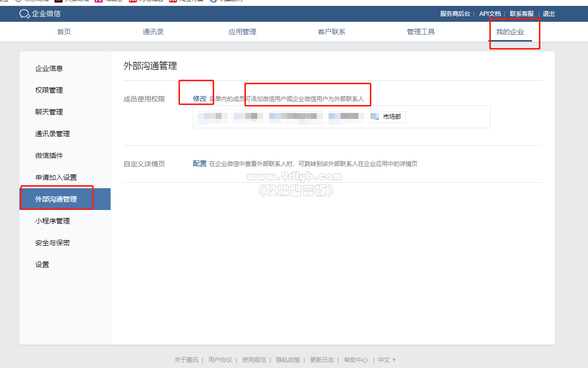Open 申请加入设置 in the sidebar
The image size is (588, 368).
(56, 177)
